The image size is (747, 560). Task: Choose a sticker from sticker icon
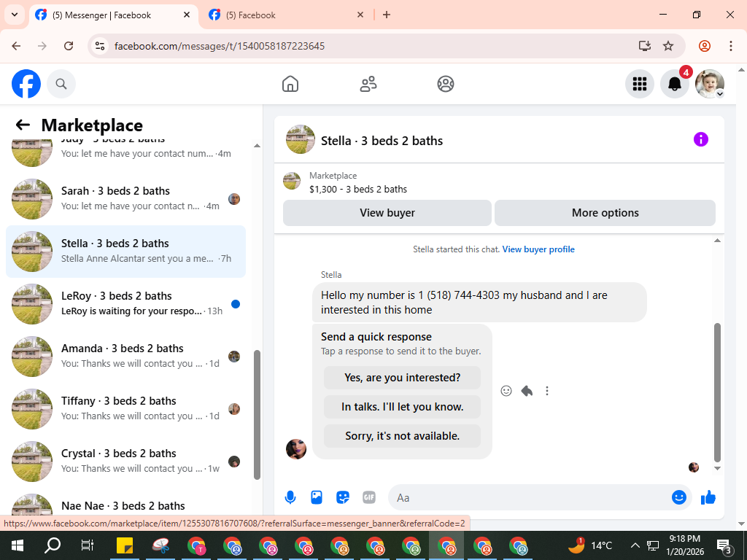point(343,497)
